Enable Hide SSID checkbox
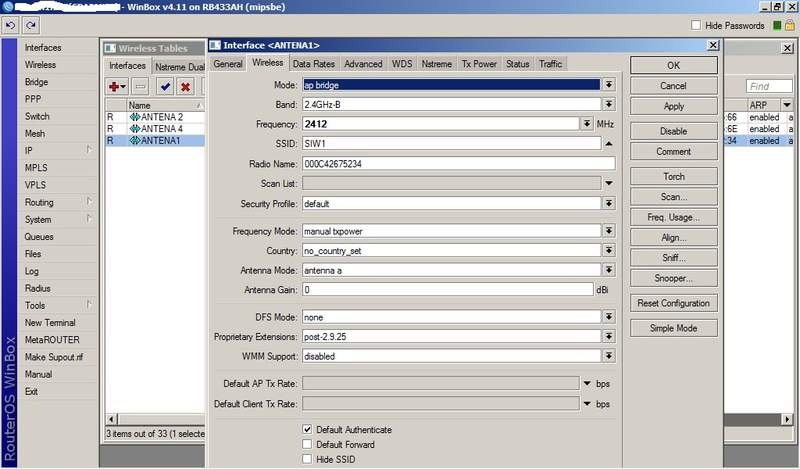 [307, 459]
